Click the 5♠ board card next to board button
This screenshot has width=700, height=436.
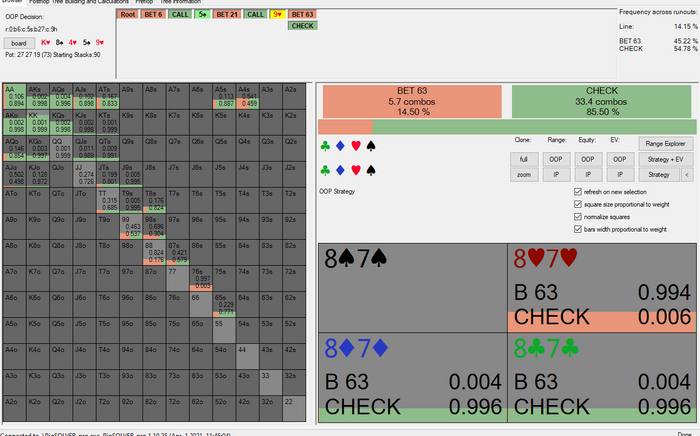pos(86,42)
